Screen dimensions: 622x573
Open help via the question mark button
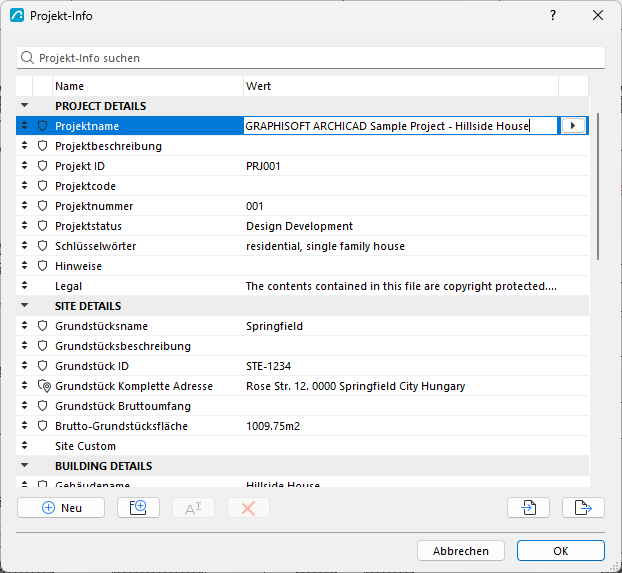pyautogui.click(x=553, y=15)
